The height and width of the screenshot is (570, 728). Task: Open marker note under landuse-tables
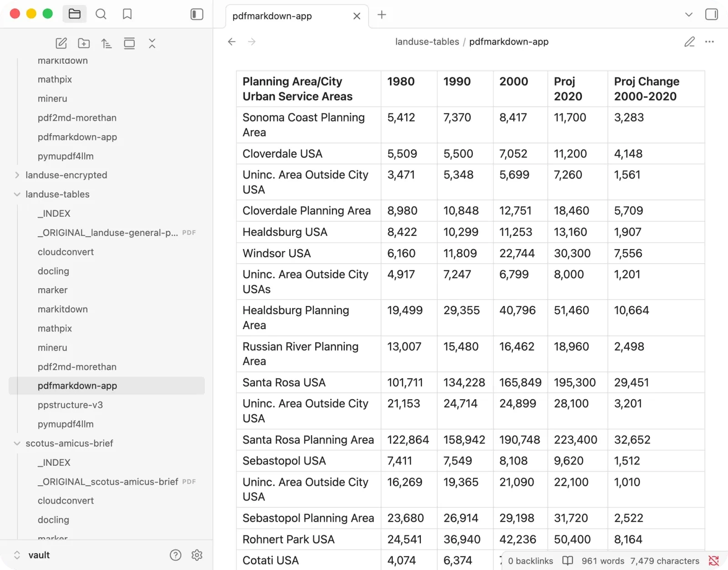click(52, 290)
